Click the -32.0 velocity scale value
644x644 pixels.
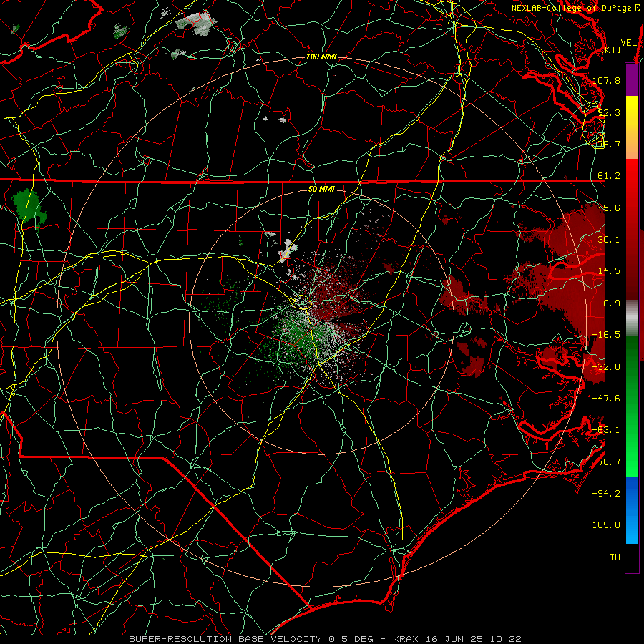point(606,367)
